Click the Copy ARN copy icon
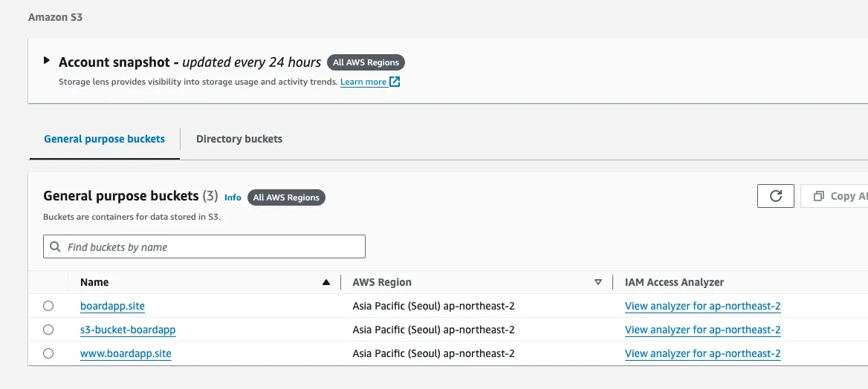This screenshot has height=389, width=868. click(819, 196)
